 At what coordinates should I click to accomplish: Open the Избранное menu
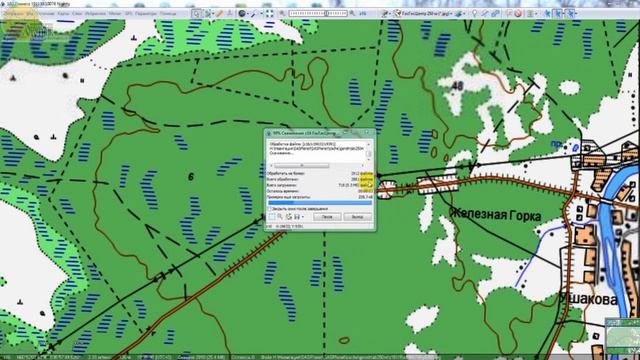(x=96, y=13)
